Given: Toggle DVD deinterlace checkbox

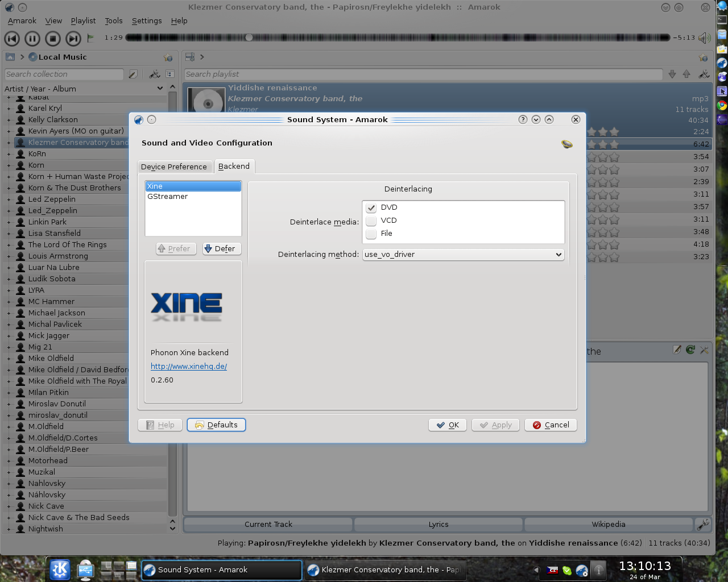Looking at the screenshot, I should click(x=371, y=207).
